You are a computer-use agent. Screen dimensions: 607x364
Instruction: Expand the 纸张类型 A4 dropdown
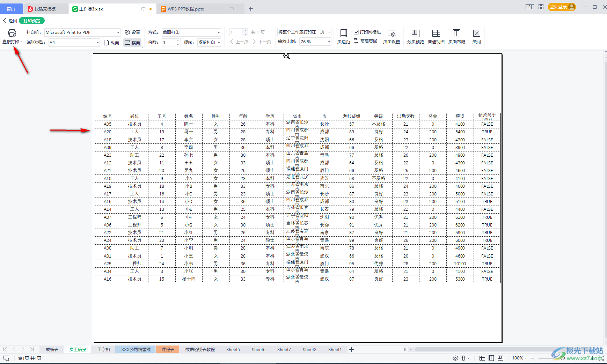tap(97, 43)
